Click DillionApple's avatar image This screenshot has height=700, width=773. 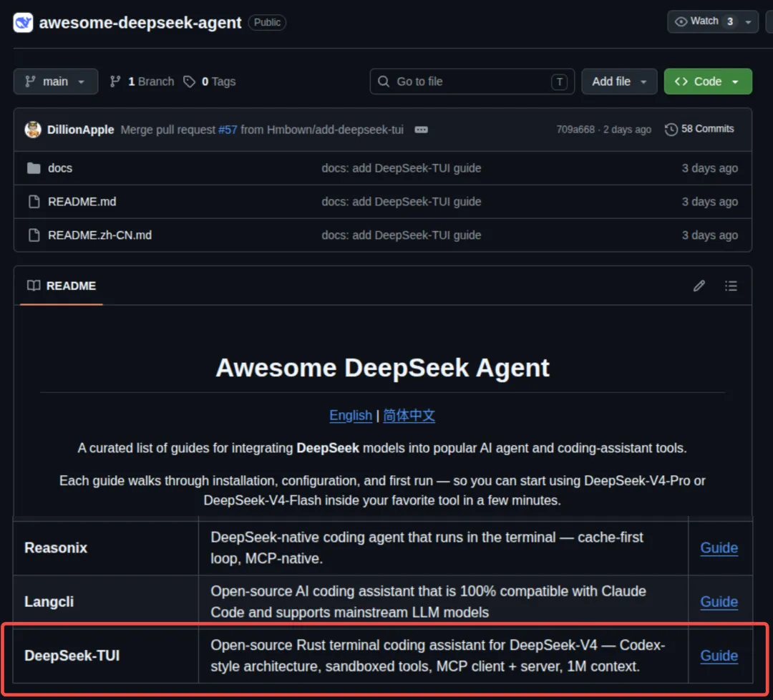coord(33,130)
